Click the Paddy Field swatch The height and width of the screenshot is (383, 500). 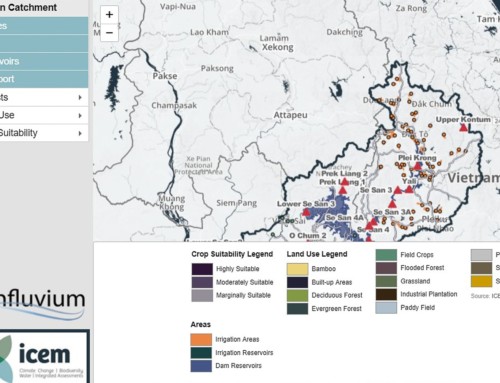(x=386, y=308)
